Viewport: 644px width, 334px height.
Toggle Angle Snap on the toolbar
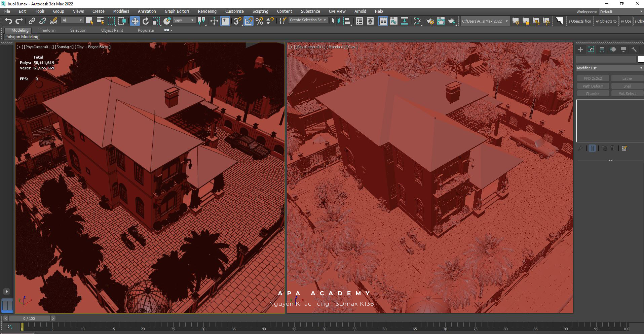click(249, 21)
